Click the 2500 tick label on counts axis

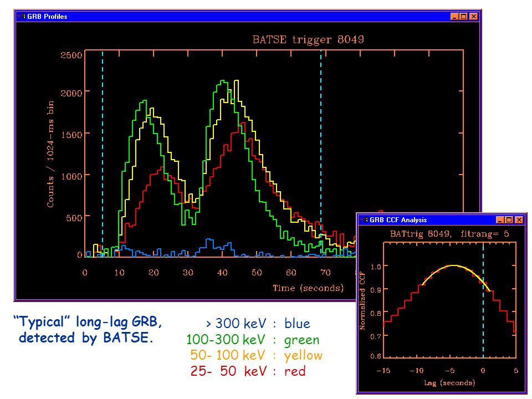coord(71,55)
